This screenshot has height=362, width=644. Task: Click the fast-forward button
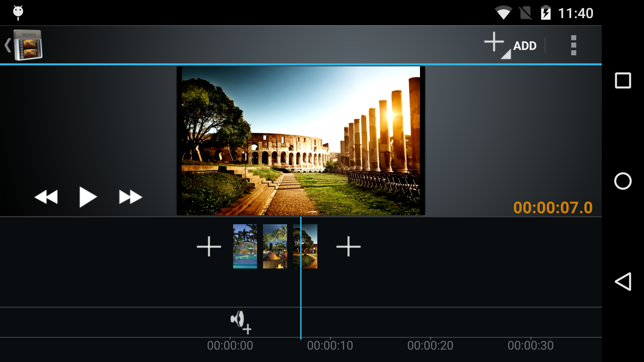click(130, 197)
